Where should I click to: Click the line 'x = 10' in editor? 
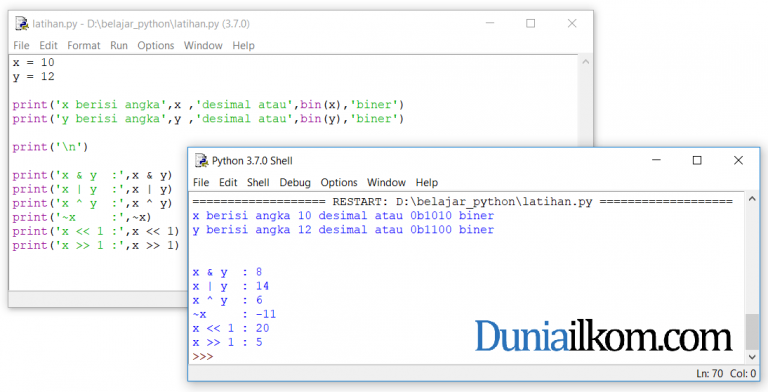pos(34,62)
